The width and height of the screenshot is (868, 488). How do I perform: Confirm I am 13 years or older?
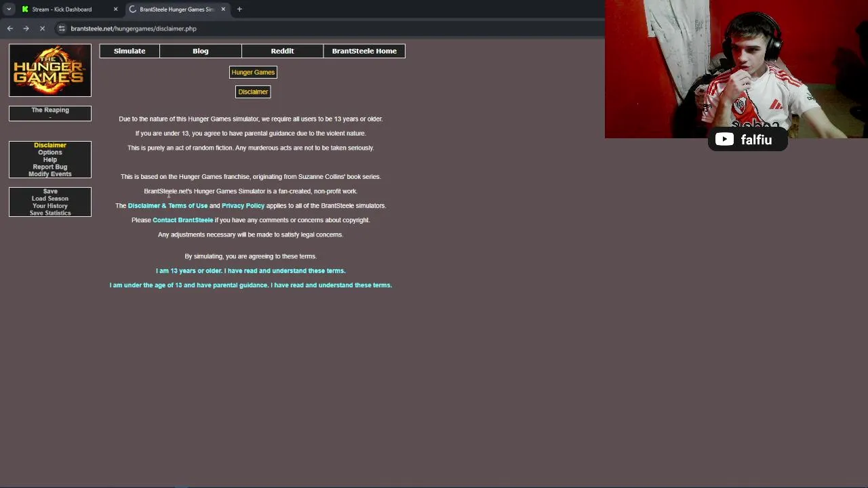click(250, 270)
